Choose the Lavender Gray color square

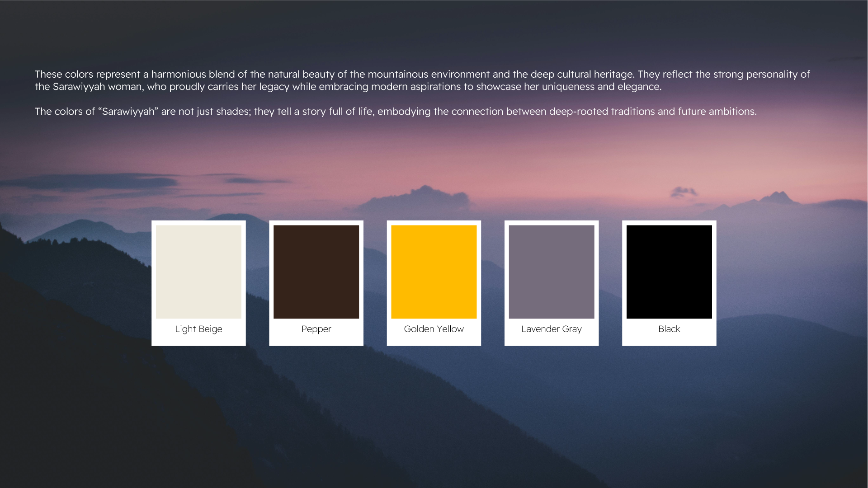(551, 272)
